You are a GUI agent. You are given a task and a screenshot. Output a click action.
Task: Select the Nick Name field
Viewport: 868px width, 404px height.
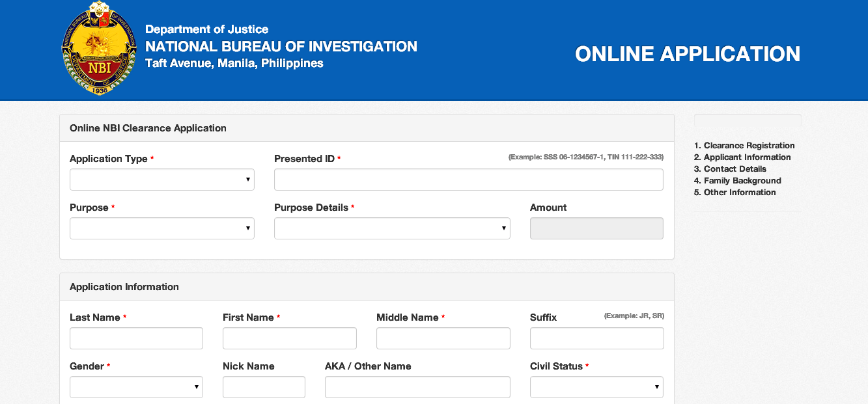point(264,386)
